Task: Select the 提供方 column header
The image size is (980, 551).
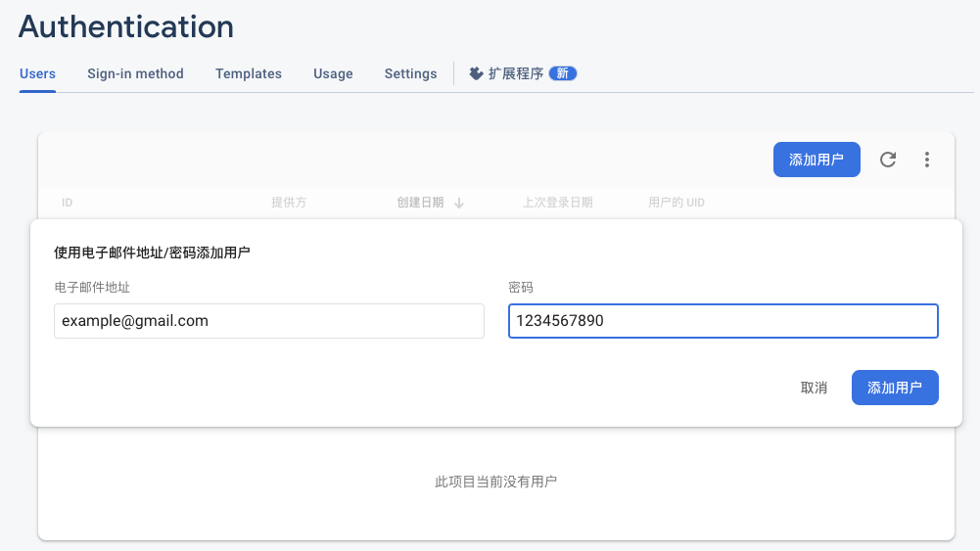Action: pos(289,203)
